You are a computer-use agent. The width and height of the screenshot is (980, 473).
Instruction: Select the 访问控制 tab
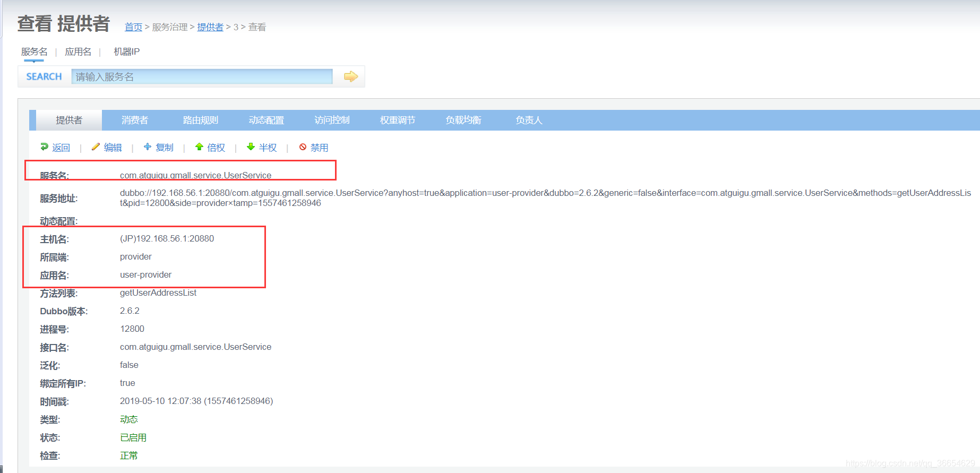(332, 120)
